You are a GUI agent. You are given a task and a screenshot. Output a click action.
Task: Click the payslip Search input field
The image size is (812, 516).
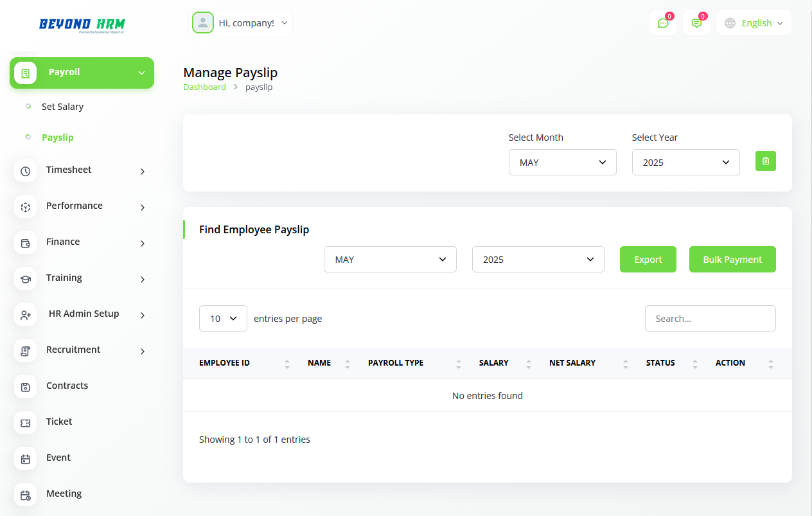(710, 319)
